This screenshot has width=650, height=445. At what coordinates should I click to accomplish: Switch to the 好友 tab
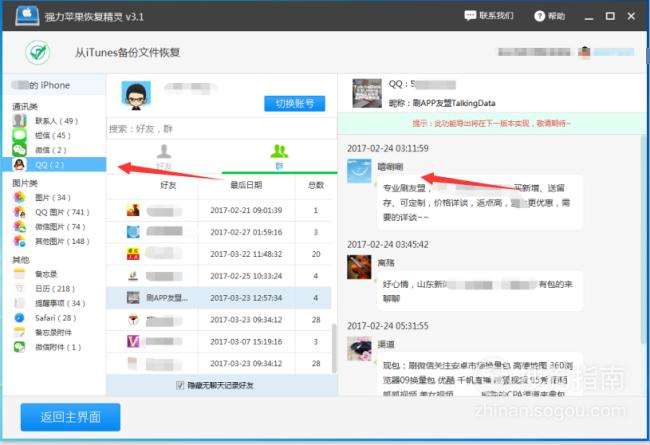click(x=164, y=157)
